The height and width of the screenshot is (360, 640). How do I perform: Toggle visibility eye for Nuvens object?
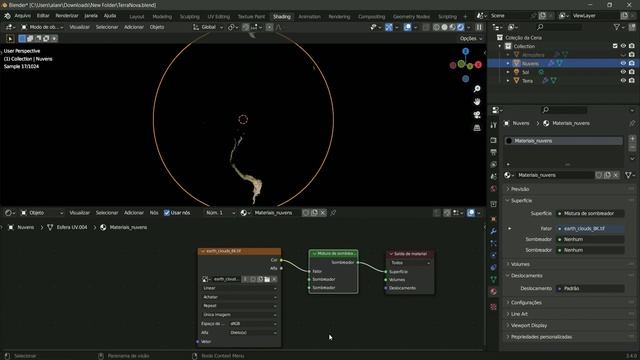click(x=623, y=63)
